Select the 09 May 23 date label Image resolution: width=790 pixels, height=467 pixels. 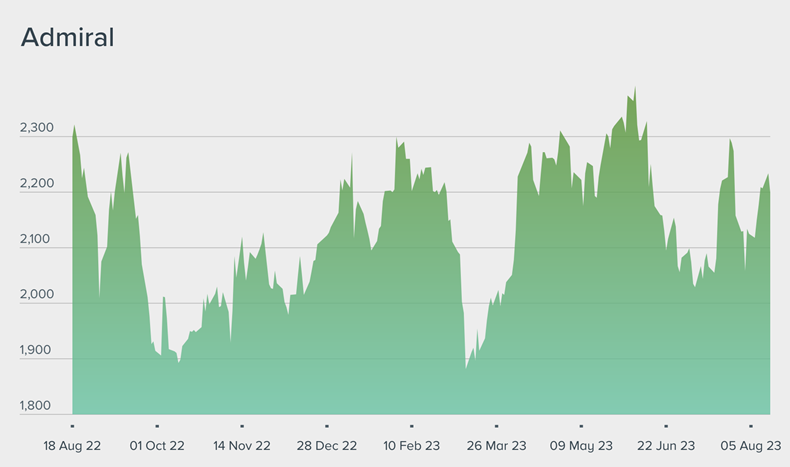[x=581, y=446]
